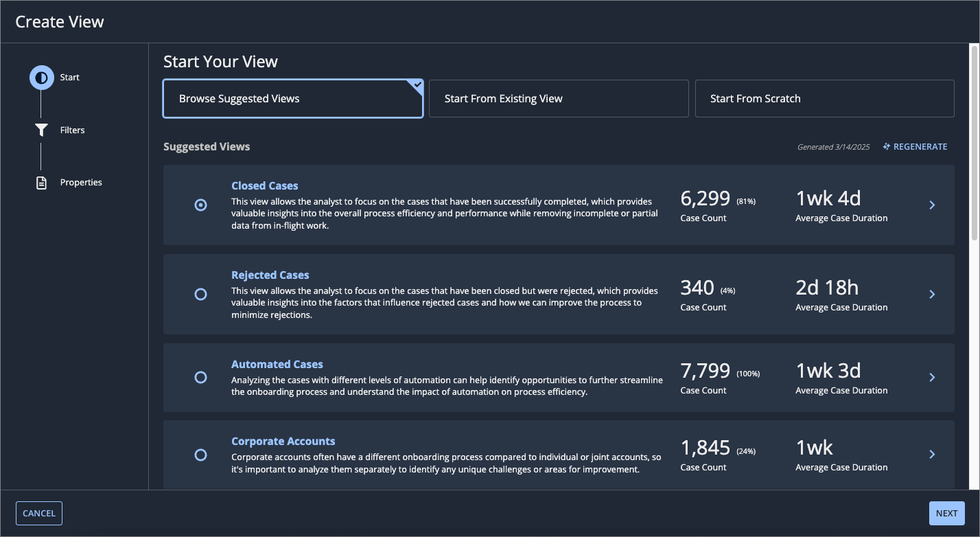The height and width of the screenshot is (537, 980).
Task: Select the Automated Cases radio button
Action: (x=200, y=377)
